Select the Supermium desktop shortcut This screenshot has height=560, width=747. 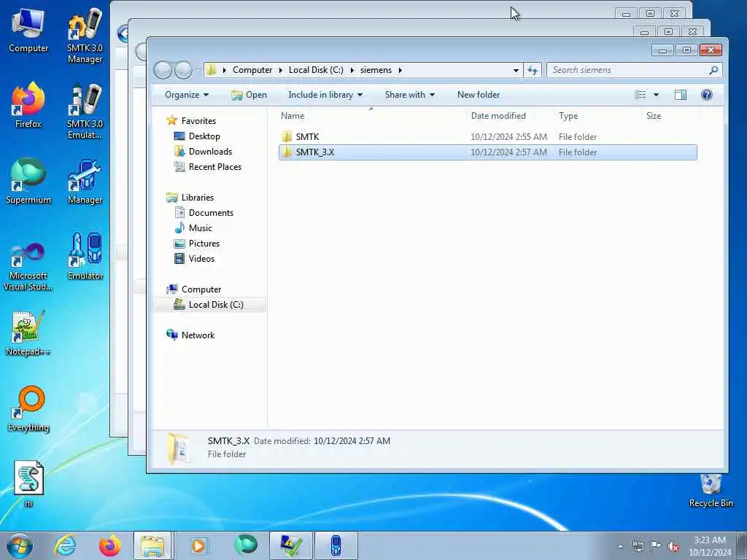click(x=28, y=181)
